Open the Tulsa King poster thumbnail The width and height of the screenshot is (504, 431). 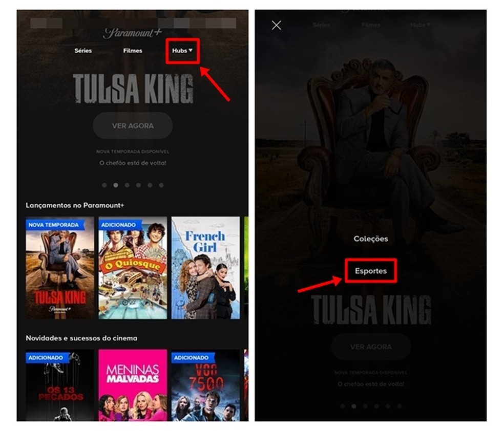click(x=60, y=268)
